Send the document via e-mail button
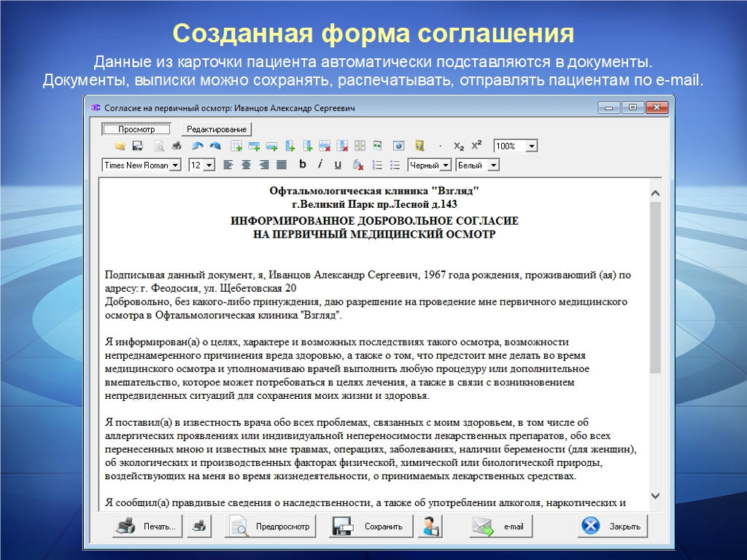The image size is (747, 560). pos(501,526)
